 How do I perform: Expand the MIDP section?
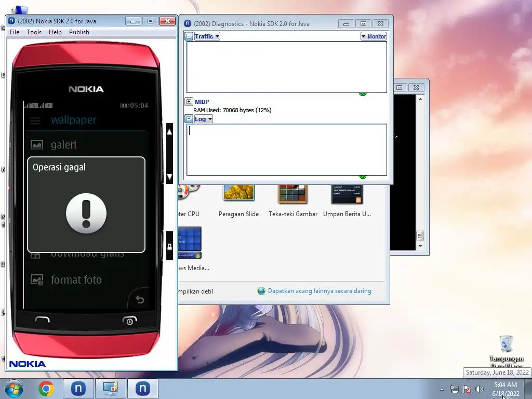[x=189, y=101]
